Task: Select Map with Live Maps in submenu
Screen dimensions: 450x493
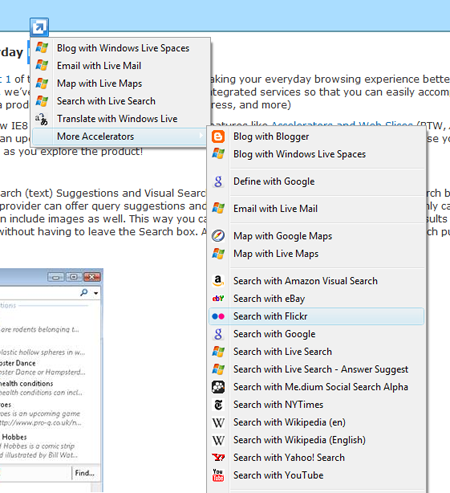Action: pos(316,253)
